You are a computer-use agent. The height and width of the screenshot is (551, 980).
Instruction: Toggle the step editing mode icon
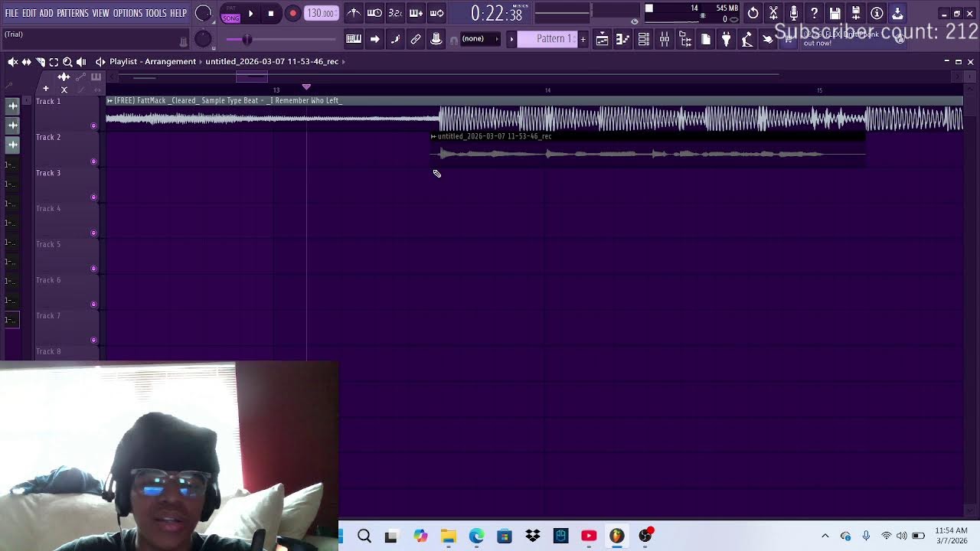(395, 39)
